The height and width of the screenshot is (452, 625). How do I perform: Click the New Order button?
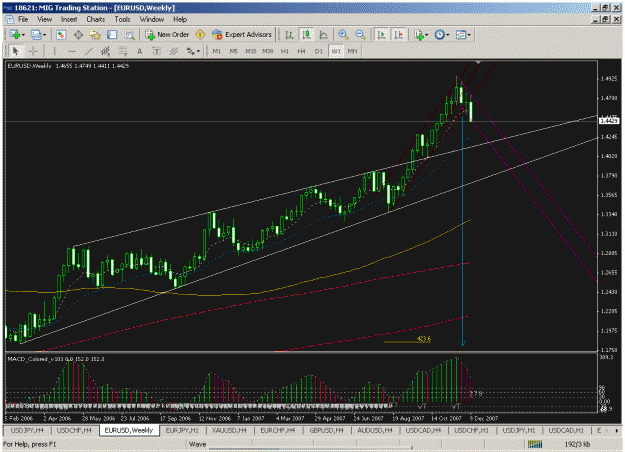click(167, 35)
